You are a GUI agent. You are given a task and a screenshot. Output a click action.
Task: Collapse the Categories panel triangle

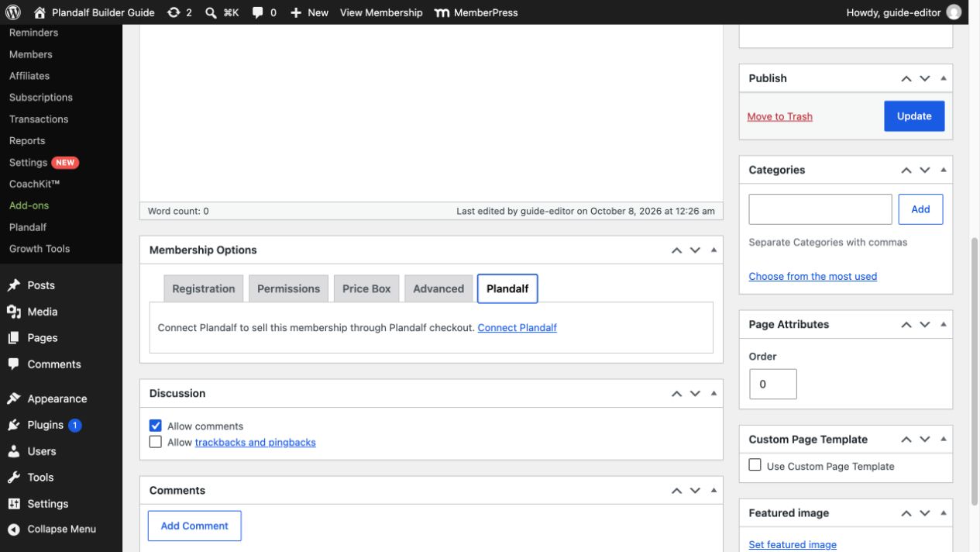[x=943, y=170]
